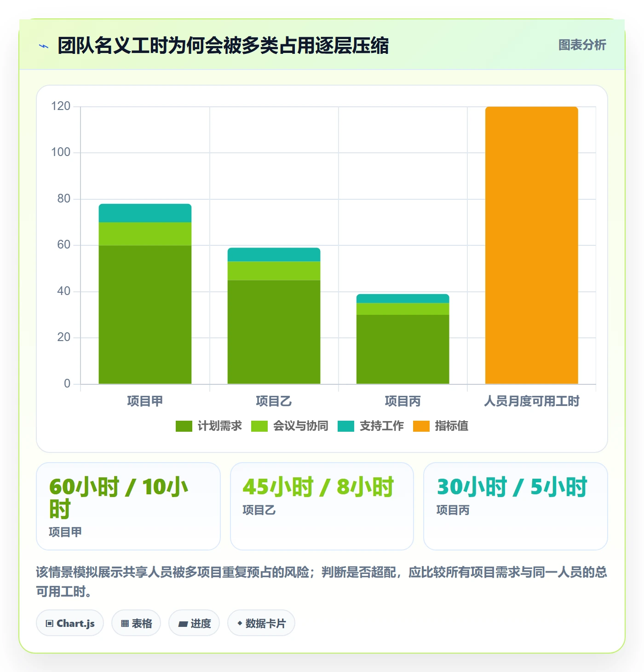Screen dimensions: 644x672
Task: Click the dark green segment of 项目乙 bar
Action: [x=274, y=332]
